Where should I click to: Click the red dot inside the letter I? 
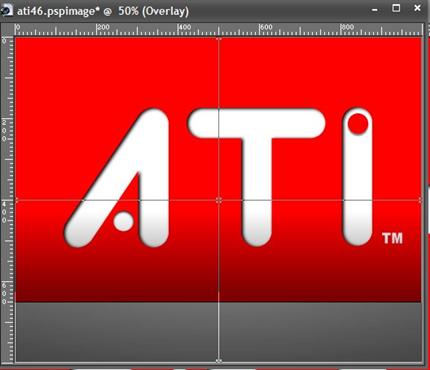pos(358,124)
